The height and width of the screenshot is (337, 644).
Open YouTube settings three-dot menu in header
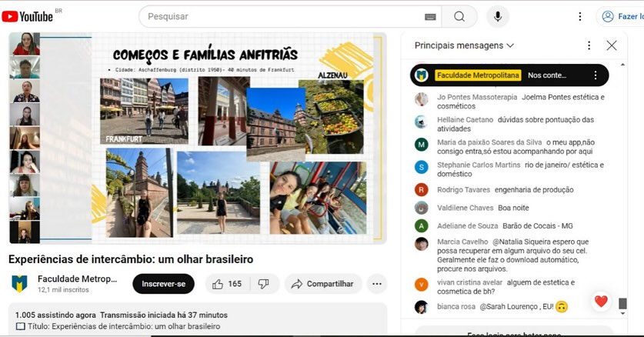580,16
